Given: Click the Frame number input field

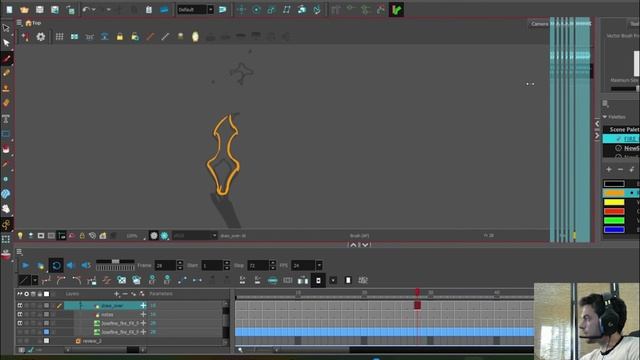Looking at the screenshot, I should click(166, 265).
